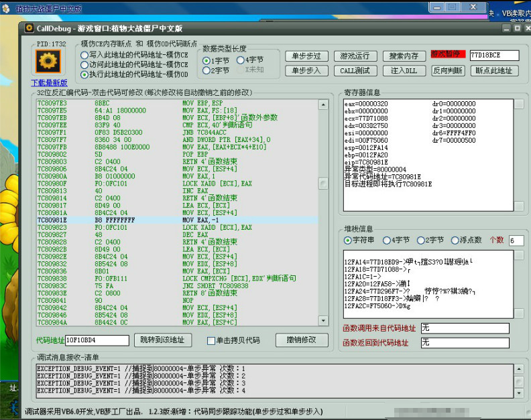Click Plants vs Zombies window icon
Viewport: 531px width, 420px height.
tap(6, 8)
